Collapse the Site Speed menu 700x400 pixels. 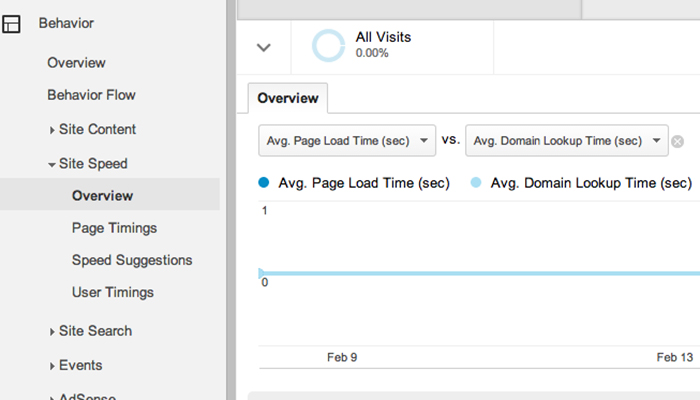click(x=88, y=164)
